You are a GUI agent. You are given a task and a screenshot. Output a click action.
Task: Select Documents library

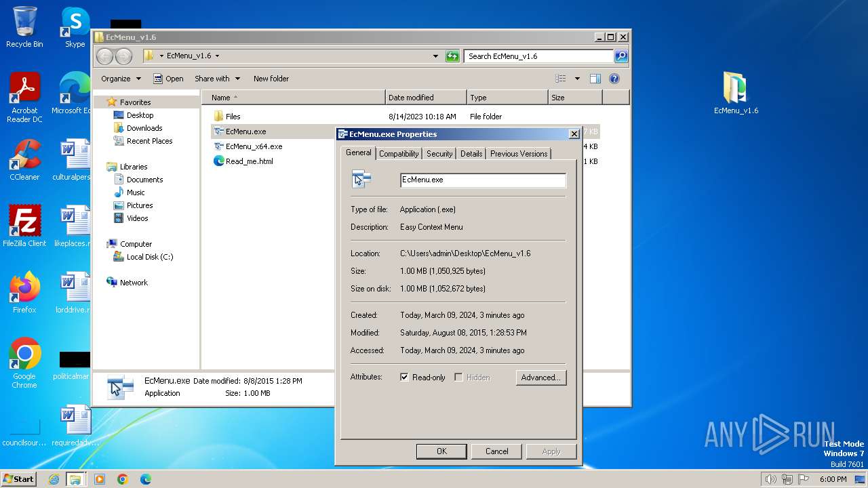(x=144, y=180)
